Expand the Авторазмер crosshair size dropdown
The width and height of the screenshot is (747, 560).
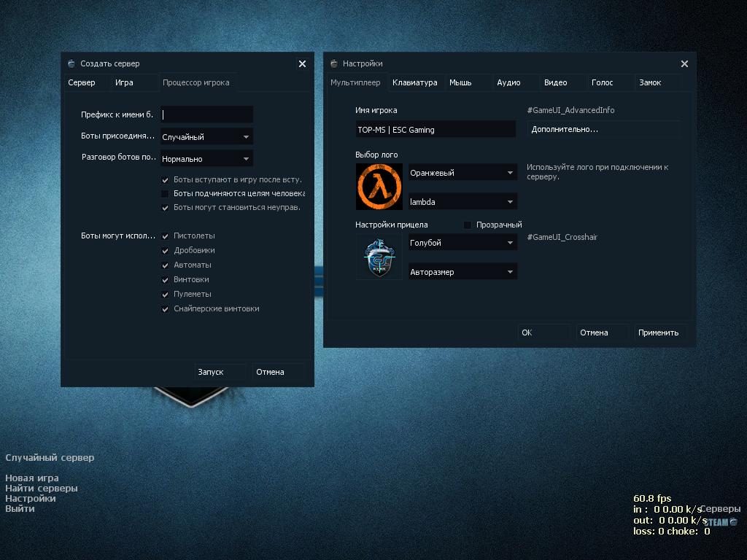[x=462, y=272]
